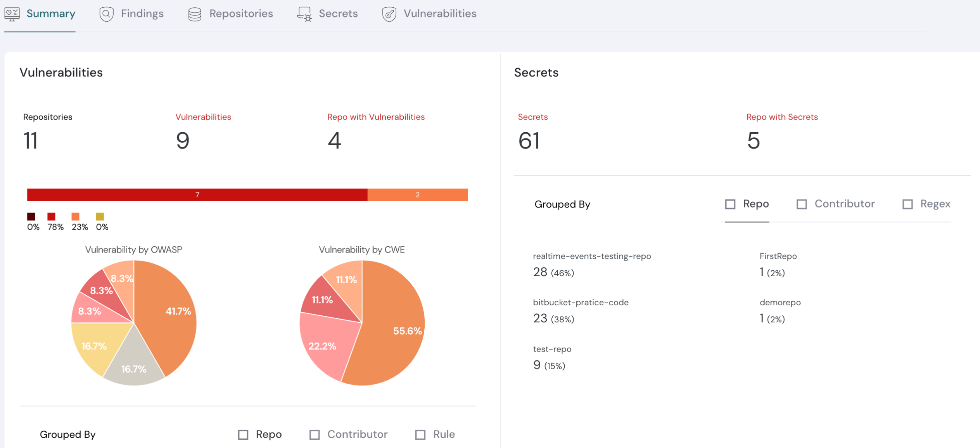This screenshot has width=980, height=448.
Task: Select the bitbucket-pratice-code repository entry
Action: click(581, 302)
